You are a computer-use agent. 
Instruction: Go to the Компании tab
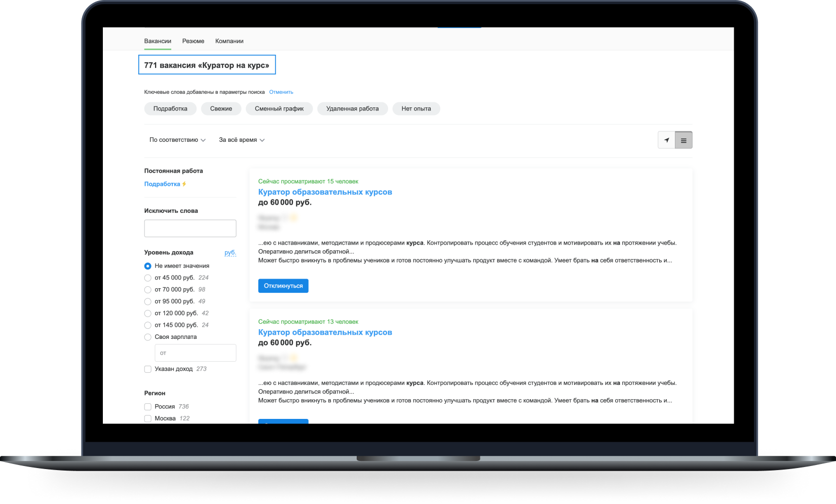(x=230, y=41)
